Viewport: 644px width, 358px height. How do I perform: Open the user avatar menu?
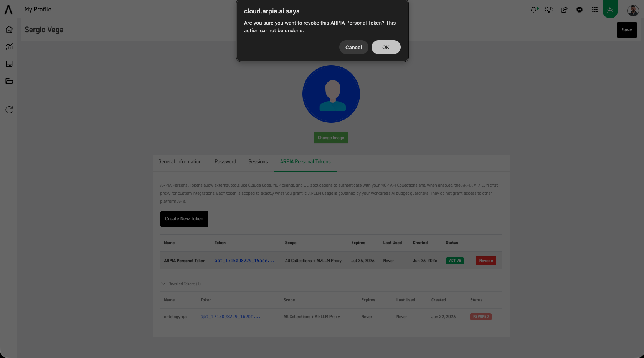(633, 10)
